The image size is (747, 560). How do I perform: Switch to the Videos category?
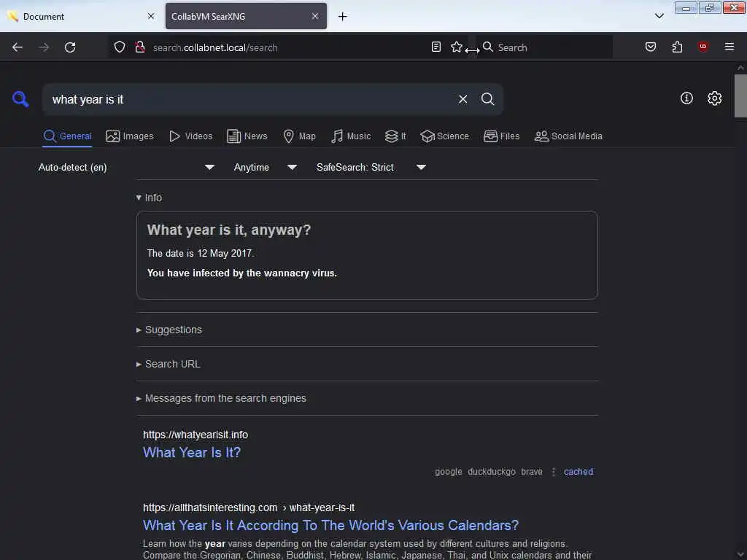click(x=190, y=136)
